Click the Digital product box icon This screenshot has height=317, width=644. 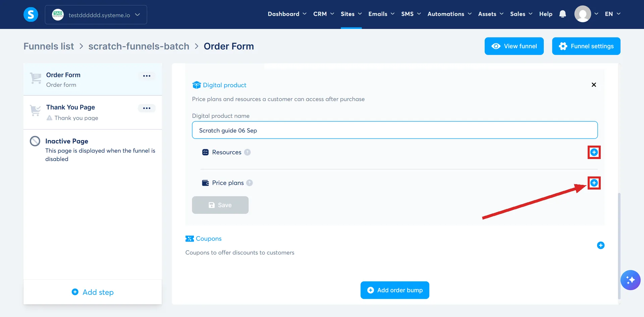pos(197,85)
